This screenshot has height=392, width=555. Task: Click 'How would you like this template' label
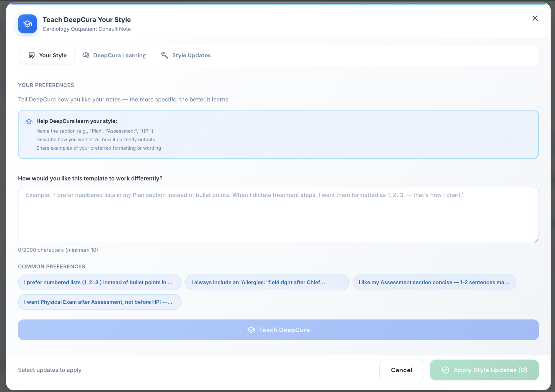[90, 178]
